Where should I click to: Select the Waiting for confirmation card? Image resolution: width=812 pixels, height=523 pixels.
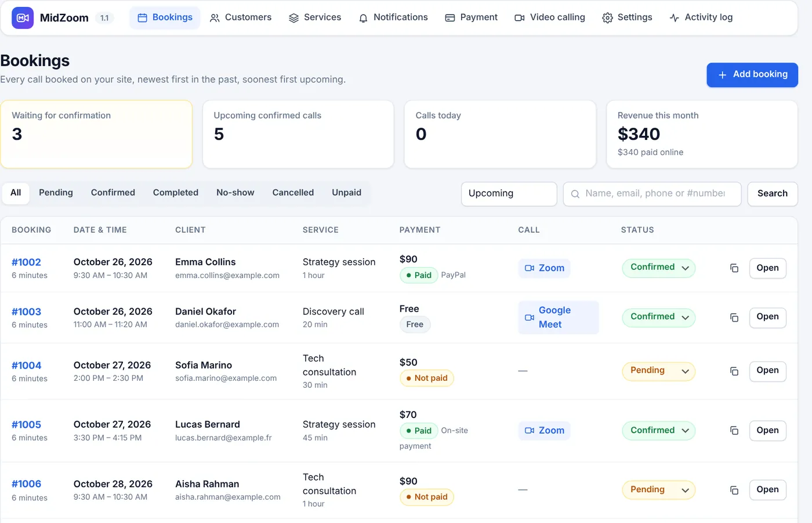[96, 135]
